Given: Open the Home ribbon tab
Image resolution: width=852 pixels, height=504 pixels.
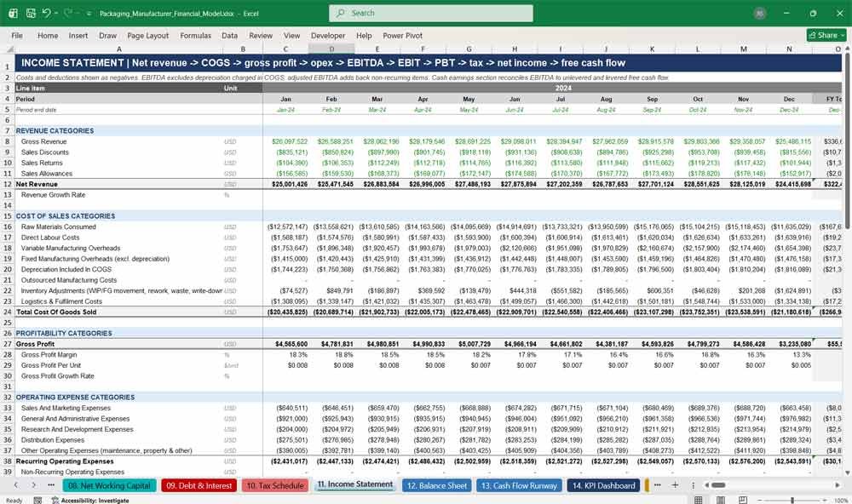Looking at the screenshot, I should point(48,35).
